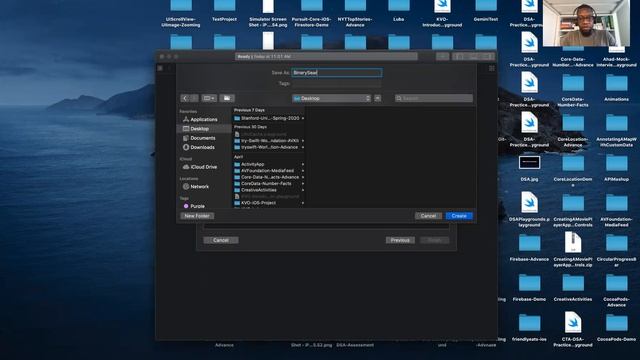Click the Save As name field
This screenshot has height=360, width=640.
(337, 73)
